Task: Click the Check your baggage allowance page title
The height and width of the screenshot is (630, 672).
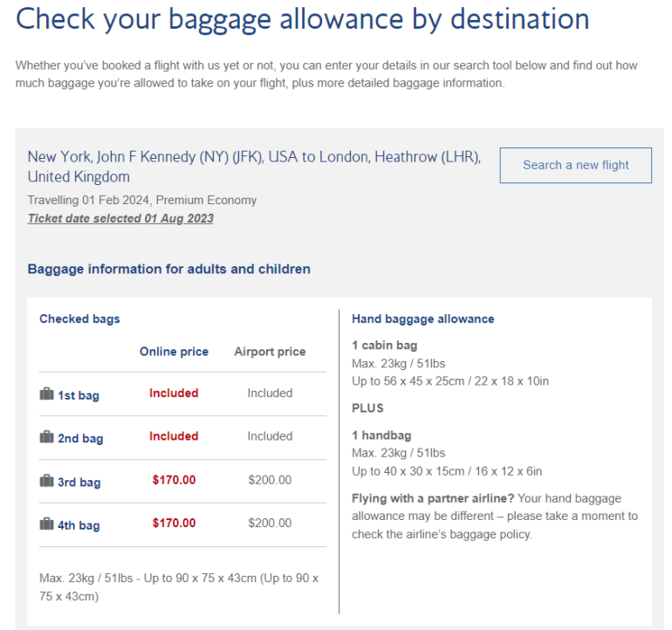Action: click(302, 19)
